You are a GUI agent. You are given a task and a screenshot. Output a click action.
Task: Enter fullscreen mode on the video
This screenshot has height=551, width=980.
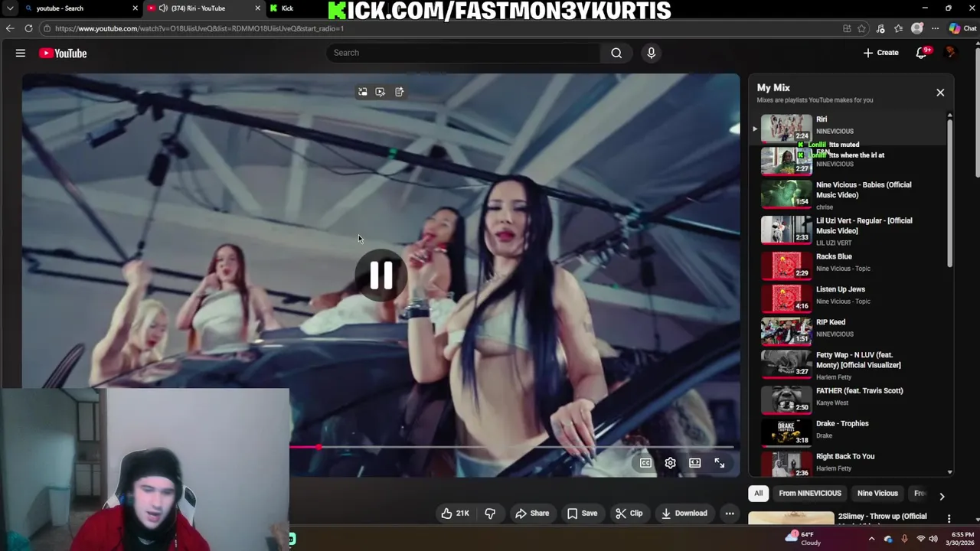720,463
